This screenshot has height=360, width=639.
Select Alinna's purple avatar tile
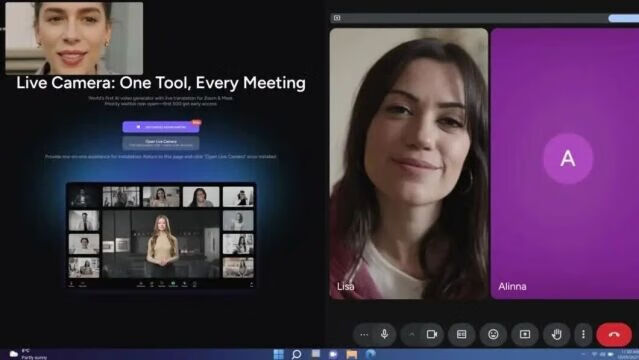tap(565, 163)
